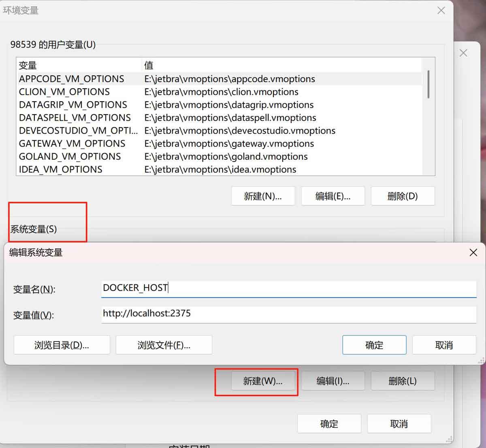This screenshot has width=486, height=448.
Task: Click the 变量值 input field
Action: point(289,314)
